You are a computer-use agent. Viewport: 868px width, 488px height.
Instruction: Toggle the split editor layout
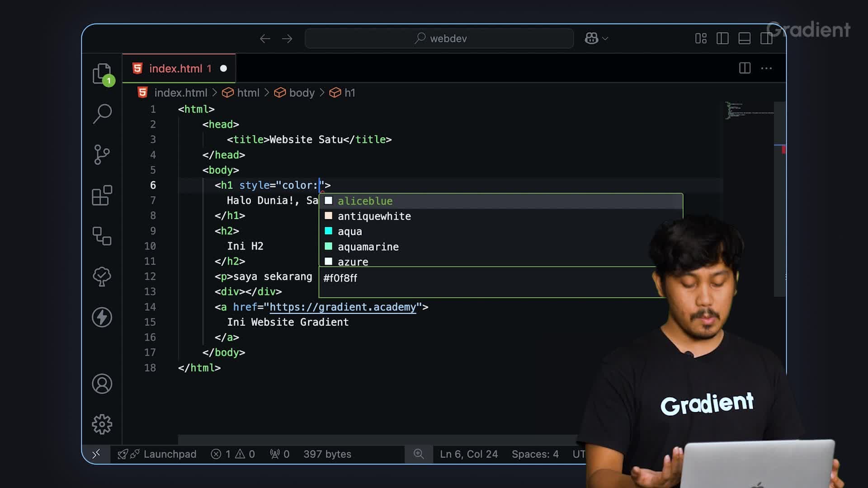(x=744, y=68)
